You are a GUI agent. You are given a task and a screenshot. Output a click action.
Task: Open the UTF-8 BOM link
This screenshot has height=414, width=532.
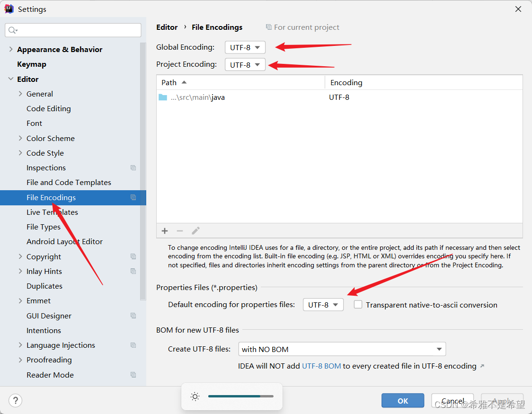[x=321, y=366]
